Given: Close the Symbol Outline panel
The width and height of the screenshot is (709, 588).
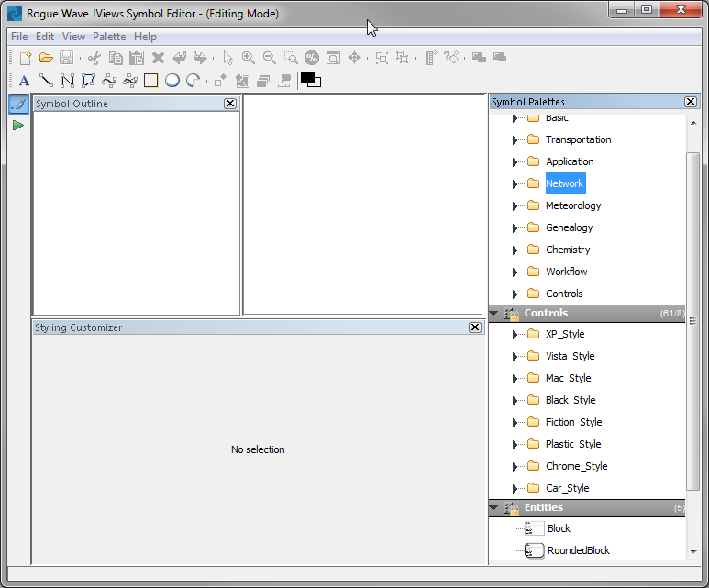Looking at the screenshot, I should tap(230, 104).
